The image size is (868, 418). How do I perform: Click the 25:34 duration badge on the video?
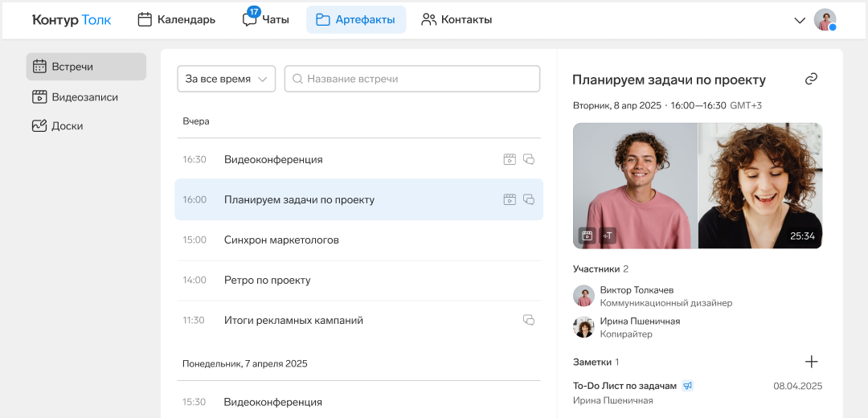pyautogui.click(x=802, y=236)
